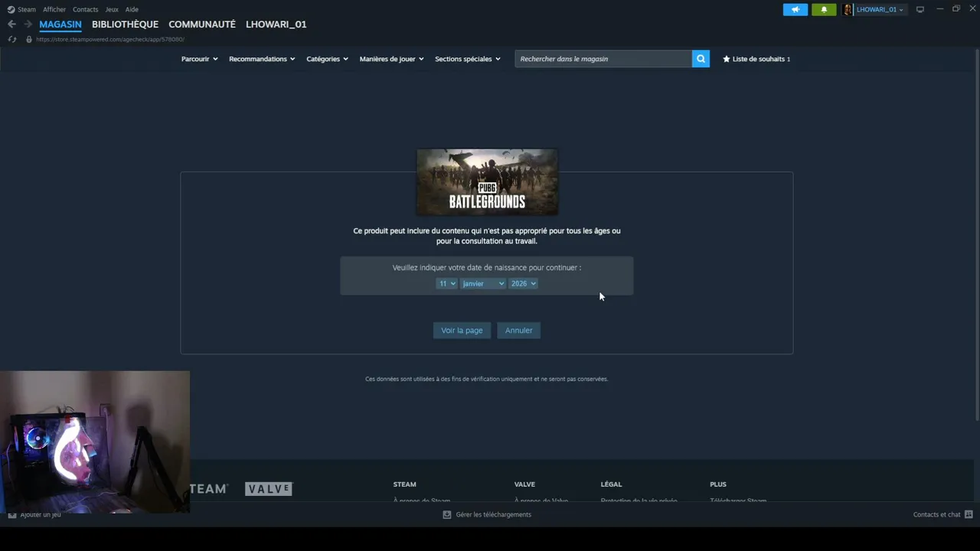Click the Voir la page button

coord(462,331)
